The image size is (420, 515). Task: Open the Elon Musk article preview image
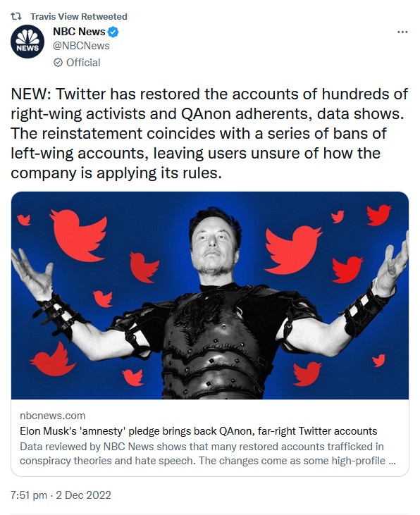(210, 295)
